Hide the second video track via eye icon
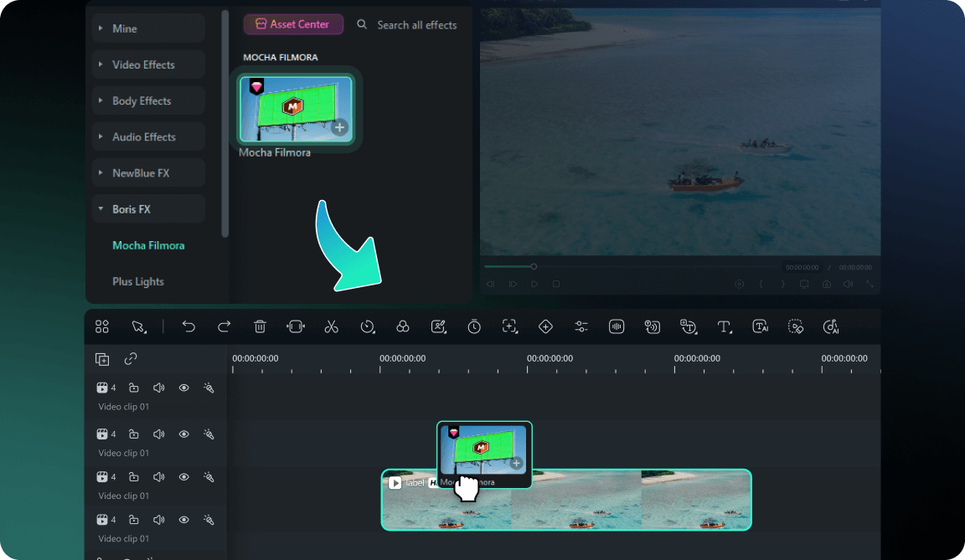The height and width of the screenshot is (560, 965). (x=183, y=434)
